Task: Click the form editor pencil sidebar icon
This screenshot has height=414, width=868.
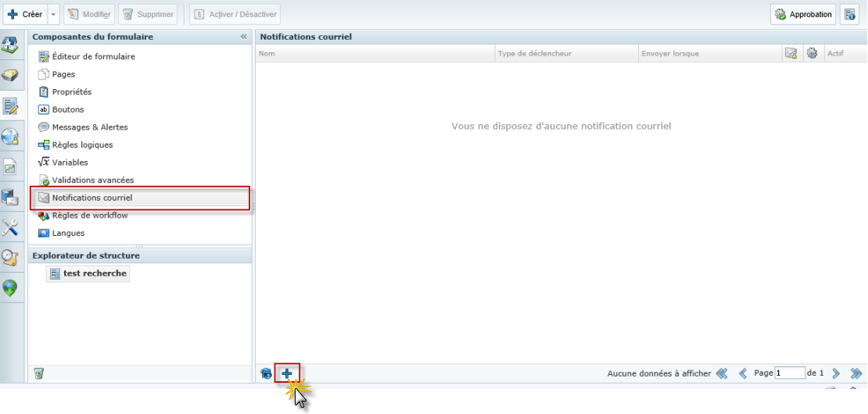Action: 10,105
